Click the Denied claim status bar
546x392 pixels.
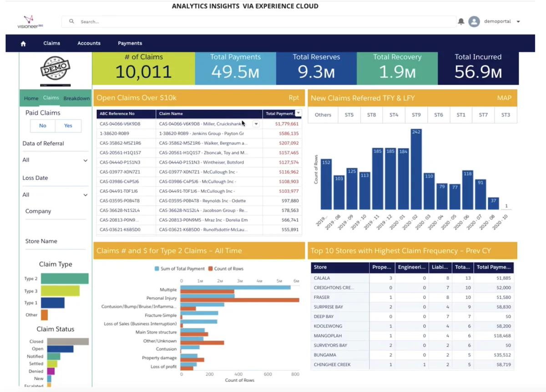(x=51, y=372)
